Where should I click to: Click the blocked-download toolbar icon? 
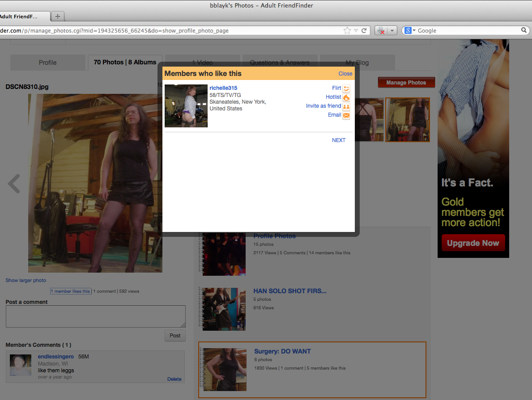point(381,30)
